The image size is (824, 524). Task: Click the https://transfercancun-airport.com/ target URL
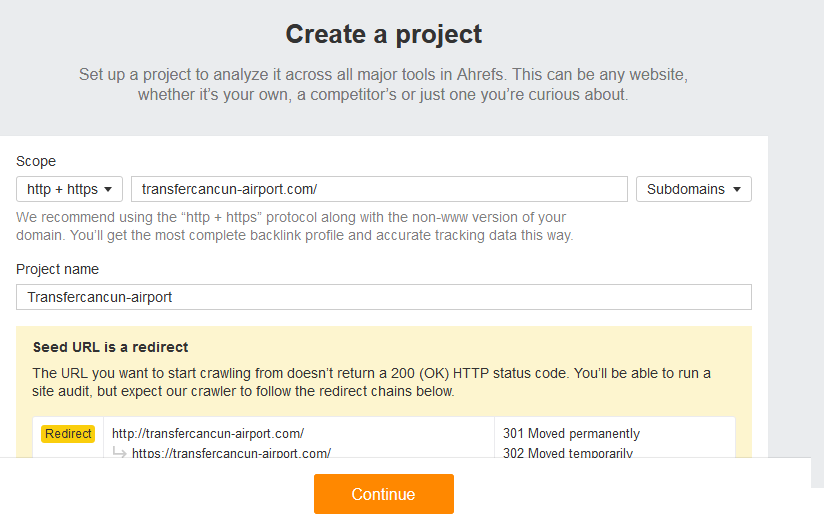231,453
